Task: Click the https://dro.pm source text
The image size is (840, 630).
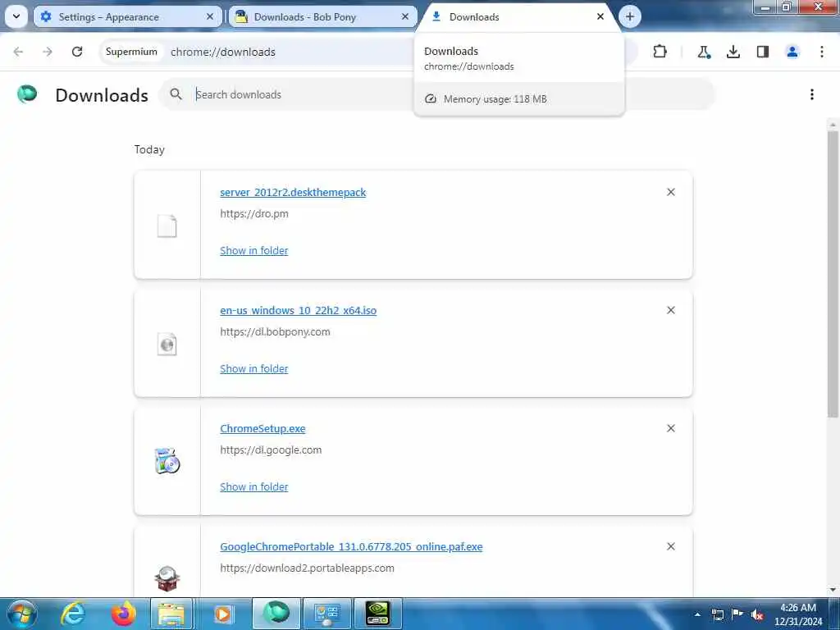Action: [x=254, y=214]
